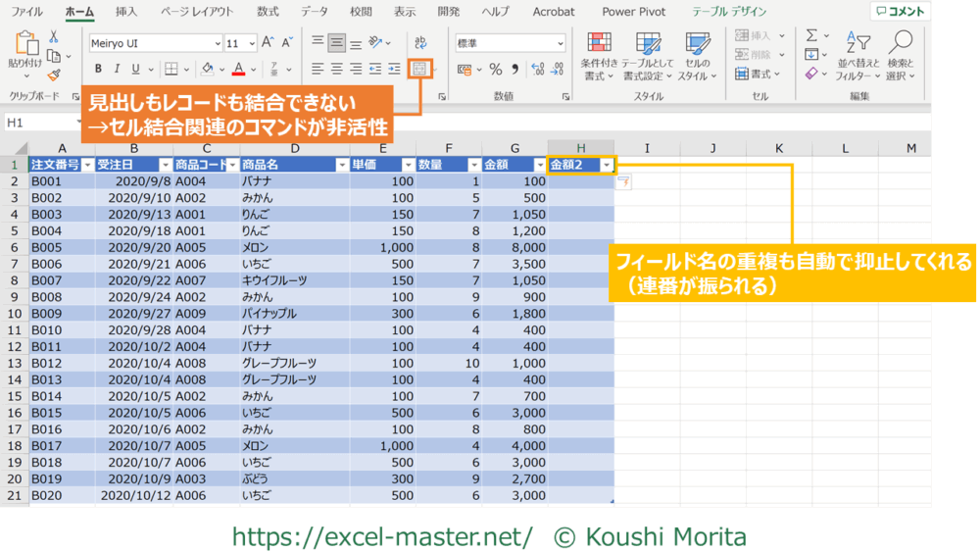Switch to the 挿入 (Insert) tab
The height and width of the screenshot is (552, 980).
126,12
